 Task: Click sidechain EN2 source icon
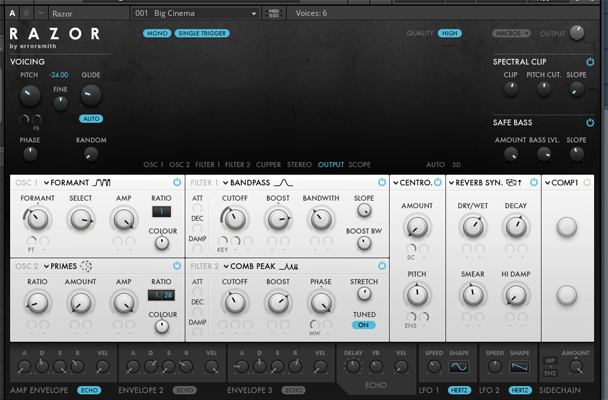tap(550, 373)
